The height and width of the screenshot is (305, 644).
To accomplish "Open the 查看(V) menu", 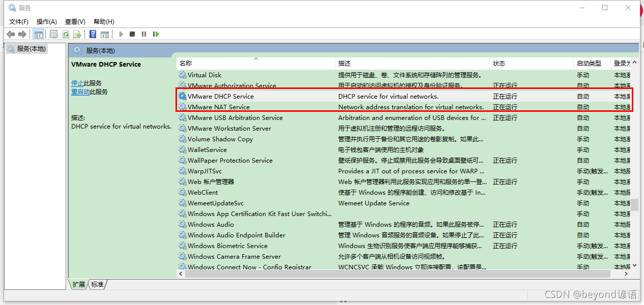I will tap(75, 21).
